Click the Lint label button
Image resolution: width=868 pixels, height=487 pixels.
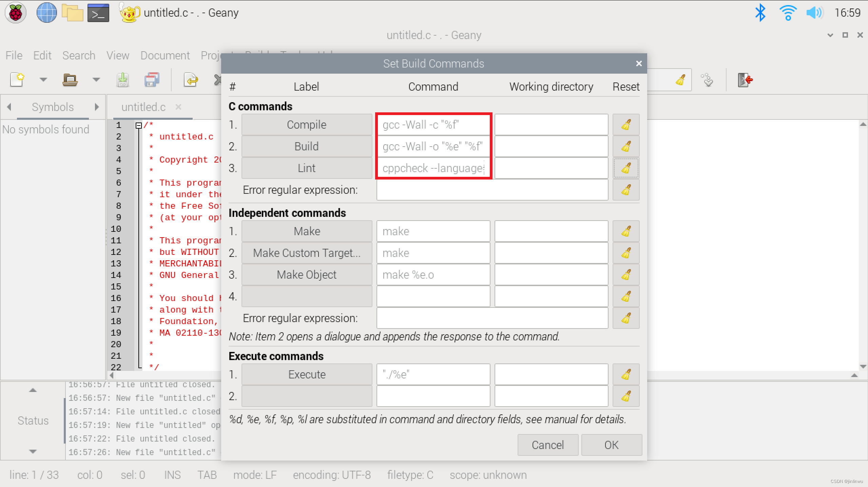pyautogui.click(x=307, y=168)
